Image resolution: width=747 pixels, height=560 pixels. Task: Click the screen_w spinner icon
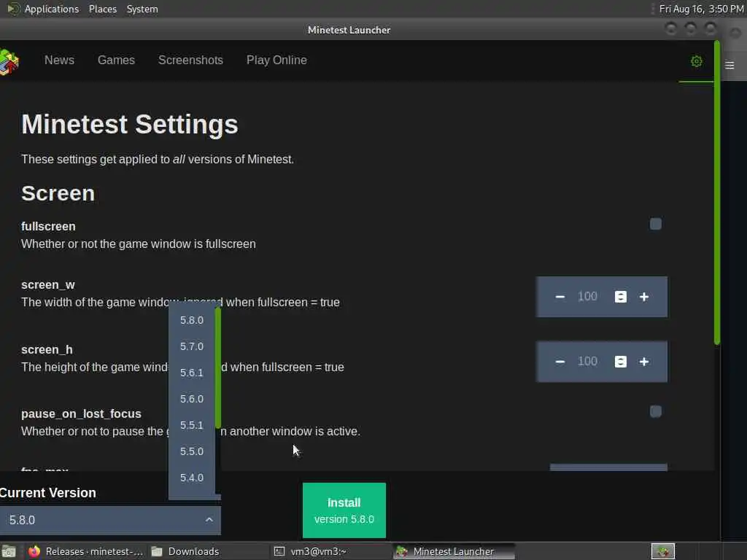620,297
